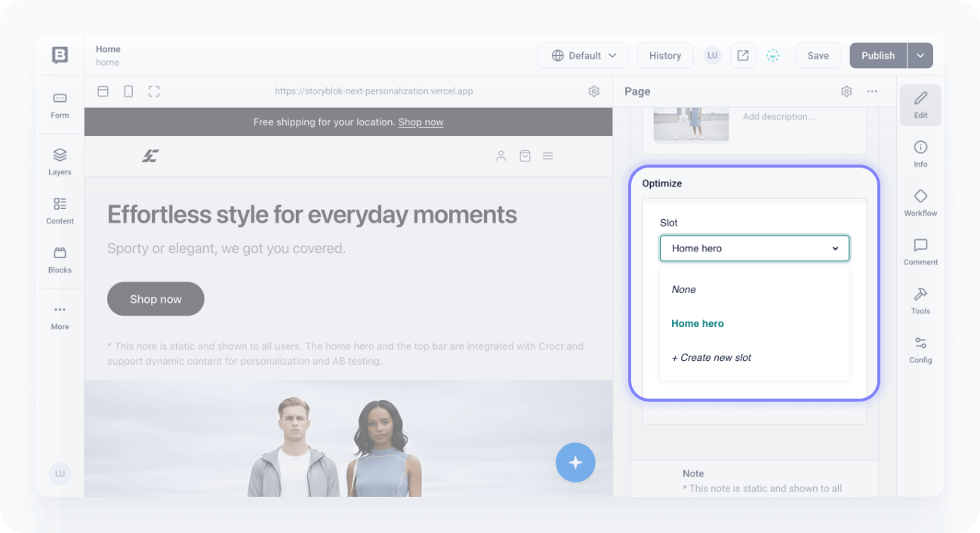The height and width of the screenshot is (533, 980).
Task: Toggle fullscreen preview mode
Action: pyautogui.click(x=154, y=91)
